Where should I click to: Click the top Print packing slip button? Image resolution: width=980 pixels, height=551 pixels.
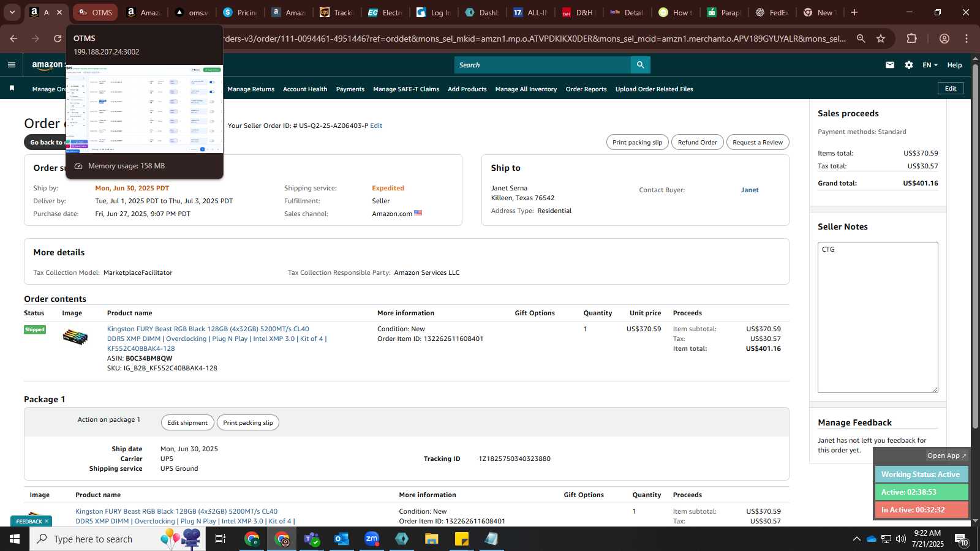coord(638,142)
